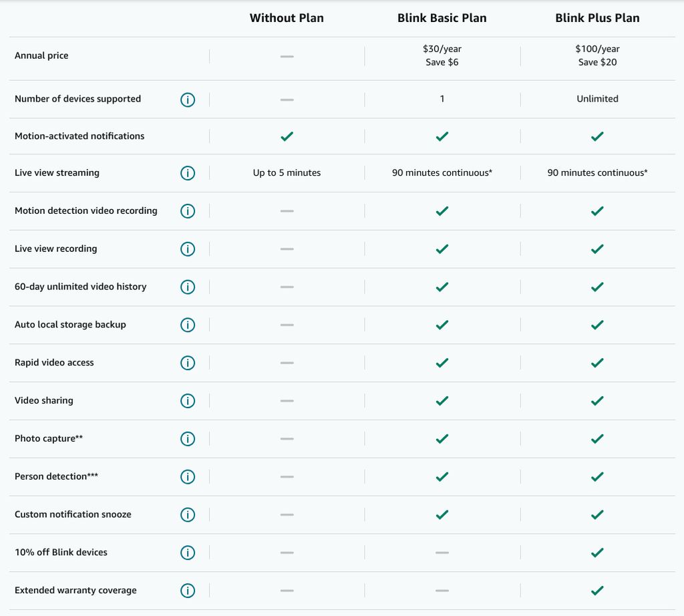684x616 pixels.
Task: Click Video sharing info icon
Action: pyautogui.click(x=188, y=400)
